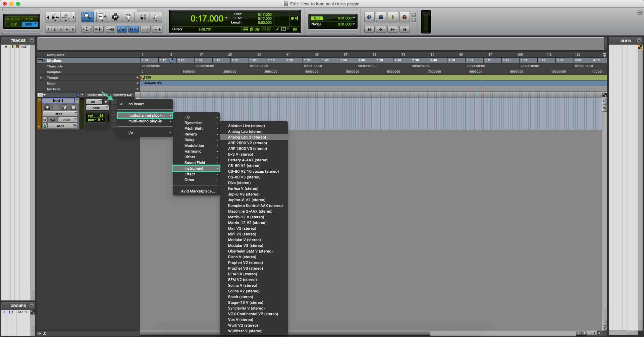The image size is (644, 337).
Task: Open the Clips list popup menu
Action: pos(639,41)
